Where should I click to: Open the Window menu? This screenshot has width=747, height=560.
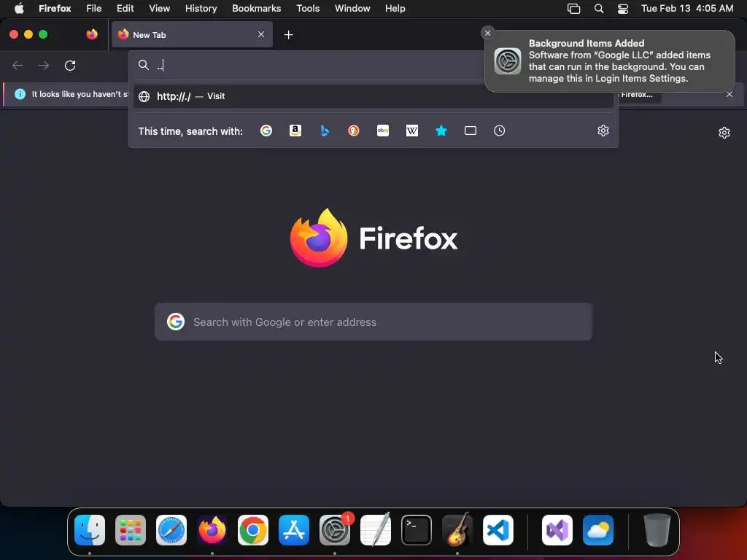[352, 8]
